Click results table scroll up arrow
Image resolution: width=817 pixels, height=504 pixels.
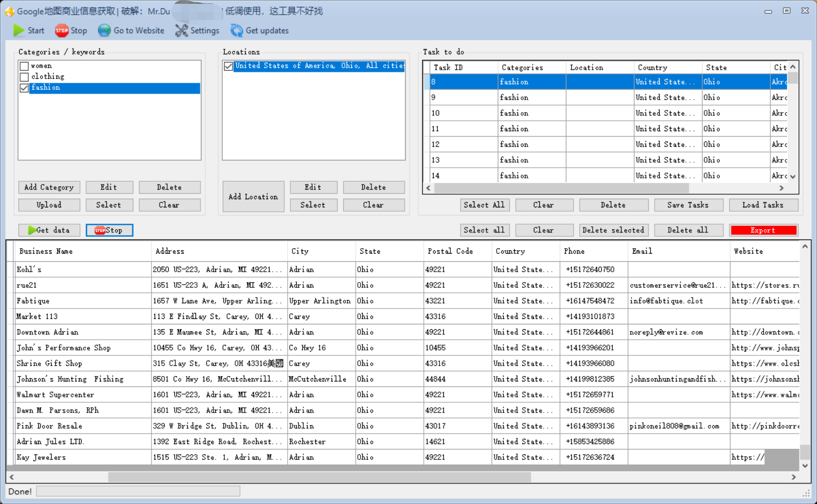coord(805,247)
